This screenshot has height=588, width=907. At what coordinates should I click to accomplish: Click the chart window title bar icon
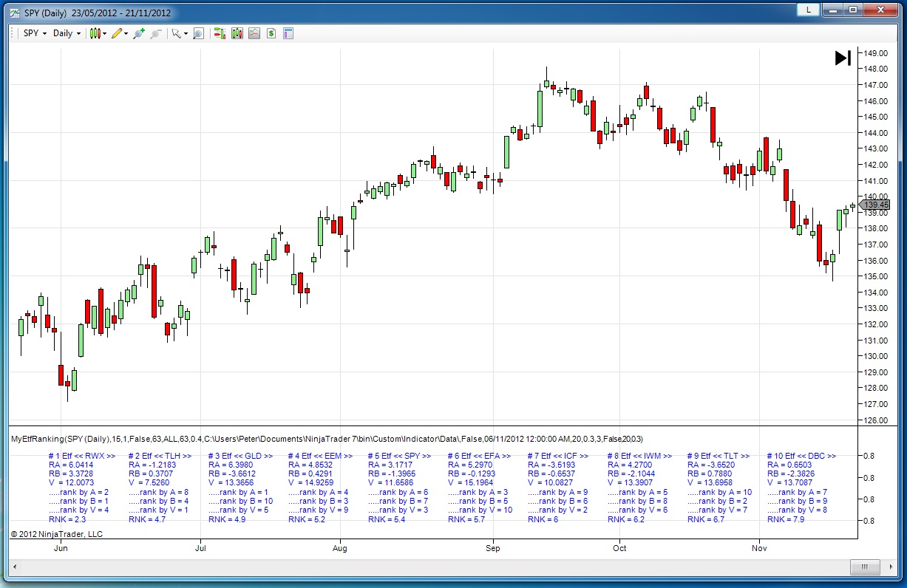[15, 13]
